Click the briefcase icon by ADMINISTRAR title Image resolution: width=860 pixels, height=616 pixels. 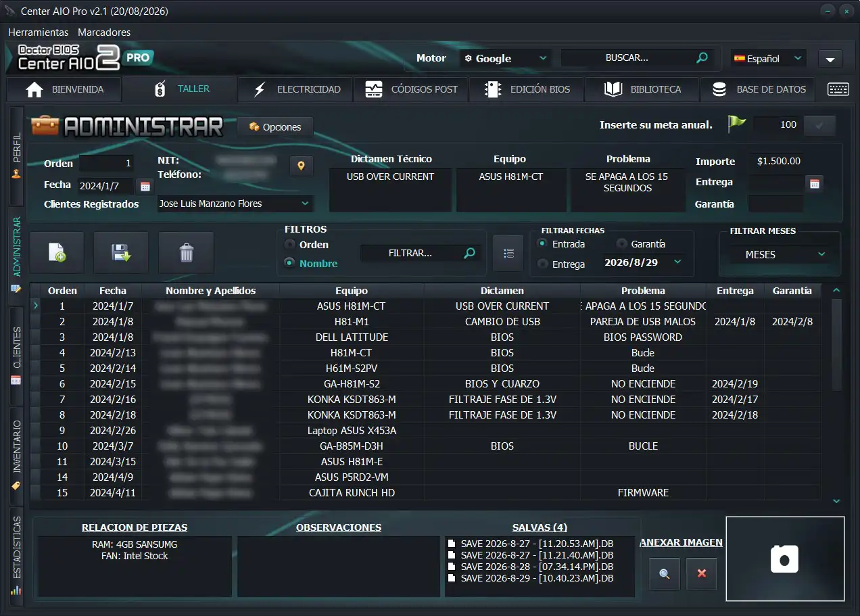tap(45, 126)
